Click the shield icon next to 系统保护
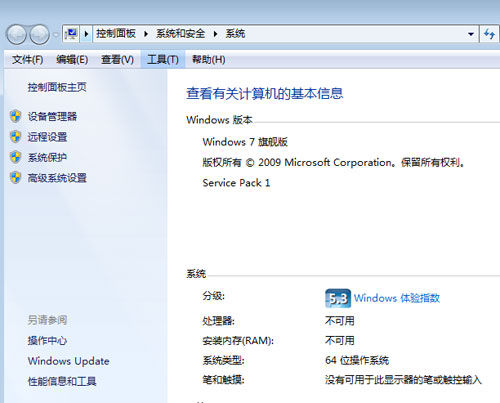This screenshot has width=500, height=403. [x=15, y=157]
